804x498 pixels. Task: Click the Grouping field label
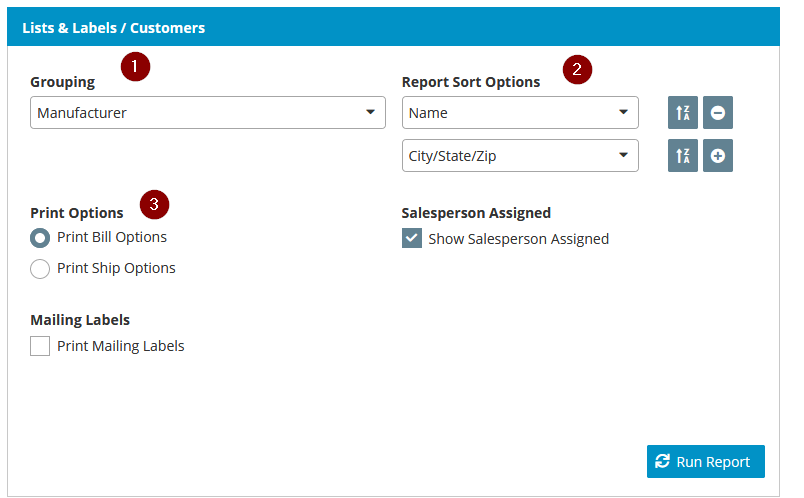coord(63,82)
